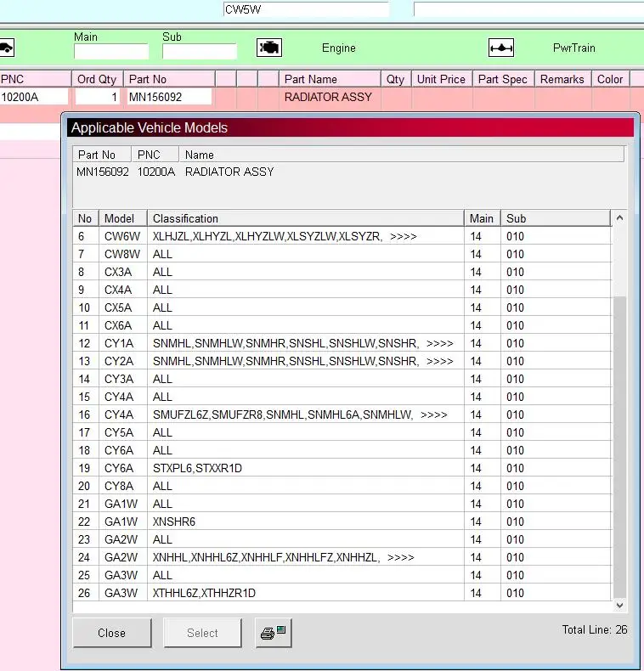The width and height of the screenshot is (644, 671).
Task: Select row 14 model CY3A
Action: (x=342, y=379)
